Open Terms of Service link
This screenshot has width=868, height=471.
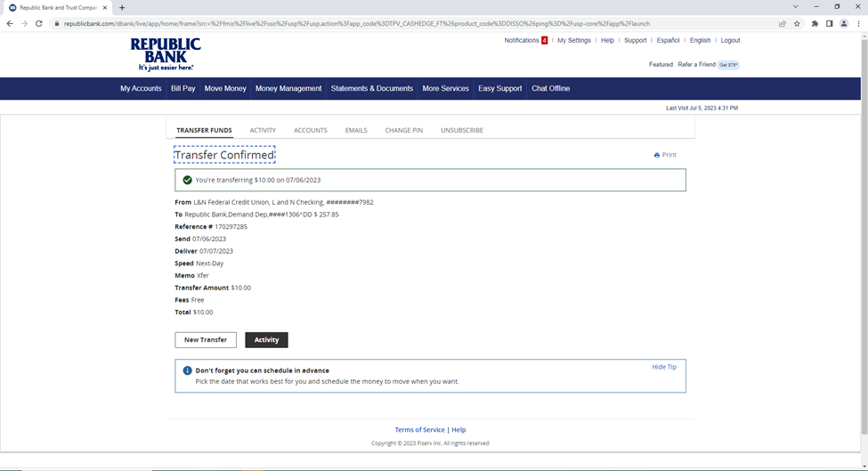click(x=419, y=430)
